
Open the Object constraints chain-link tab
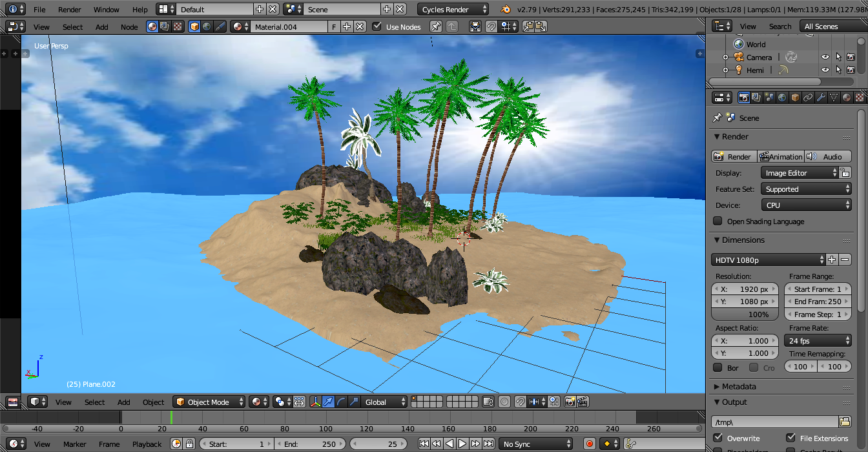[808, 98]
